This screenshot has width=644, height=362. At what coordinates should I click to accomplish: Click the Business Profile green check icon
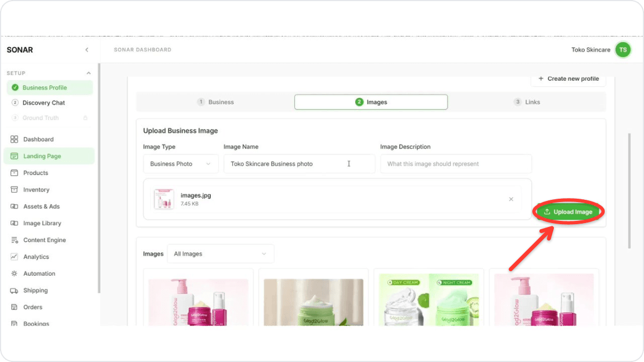pos(15,87)
